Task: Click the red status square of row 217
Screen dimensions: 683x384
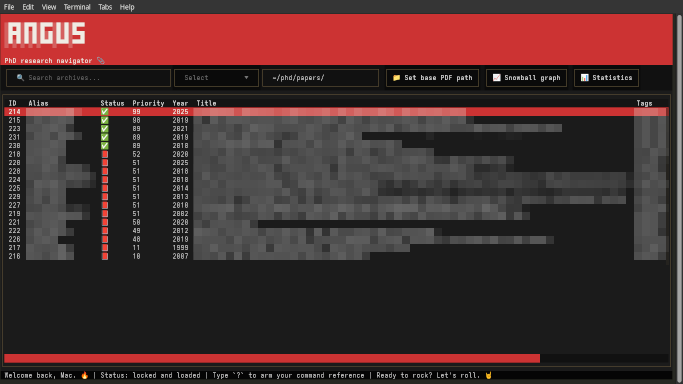Action: (x=105, y=248)
